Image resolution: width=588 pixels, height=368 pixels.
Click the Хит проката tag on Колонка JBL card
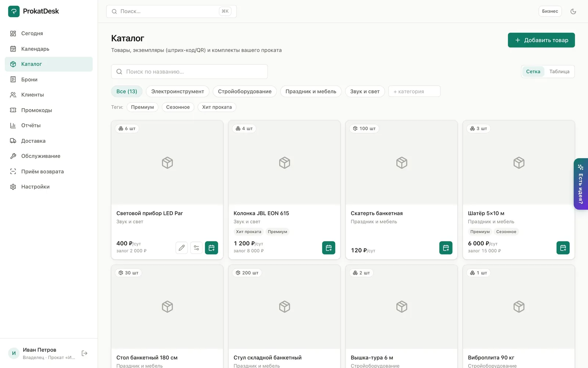coord(248,232)
